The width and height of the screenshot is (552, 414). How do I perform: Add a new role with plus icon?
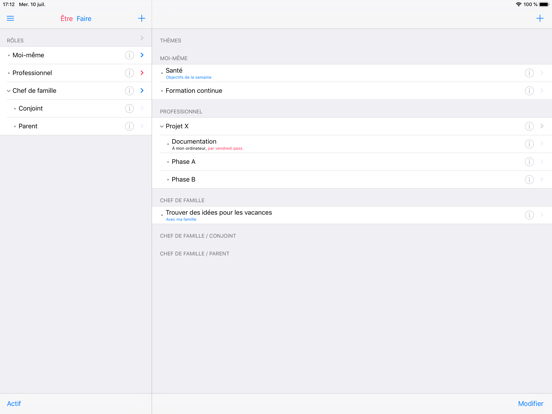141,18
